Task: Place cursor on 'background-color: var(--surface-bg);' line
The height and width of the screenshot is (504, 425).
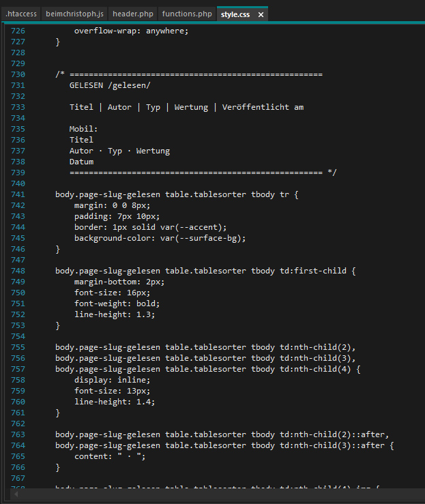Action: pos(160,238)
